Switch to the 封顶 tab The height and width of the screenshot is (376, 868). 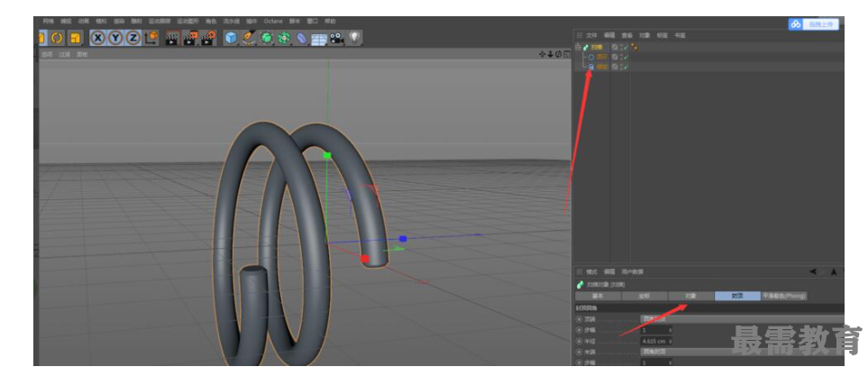737,297
